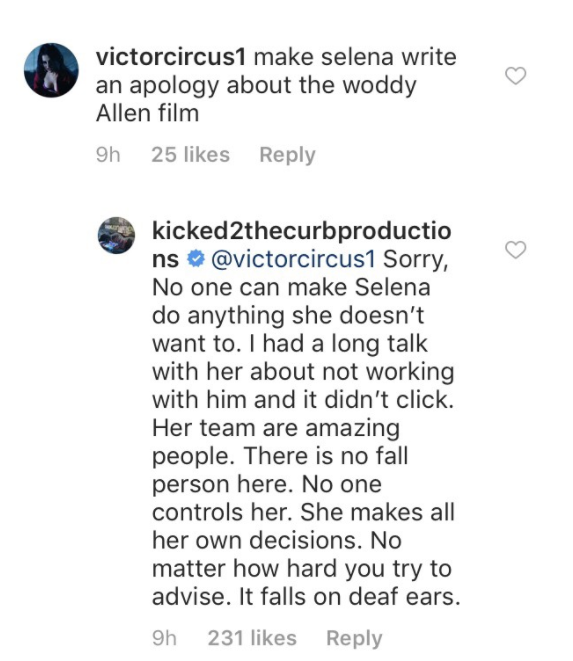Click the 'Her team are amazing' line
This screenshot has width=573, height=661.
tap(276, 428)
